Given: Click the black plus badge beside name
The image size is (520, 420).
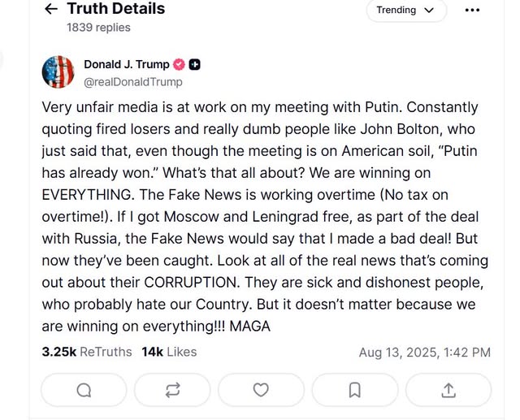Looking at the screenshot, I should pyautogui.click(x=195, y=65).
